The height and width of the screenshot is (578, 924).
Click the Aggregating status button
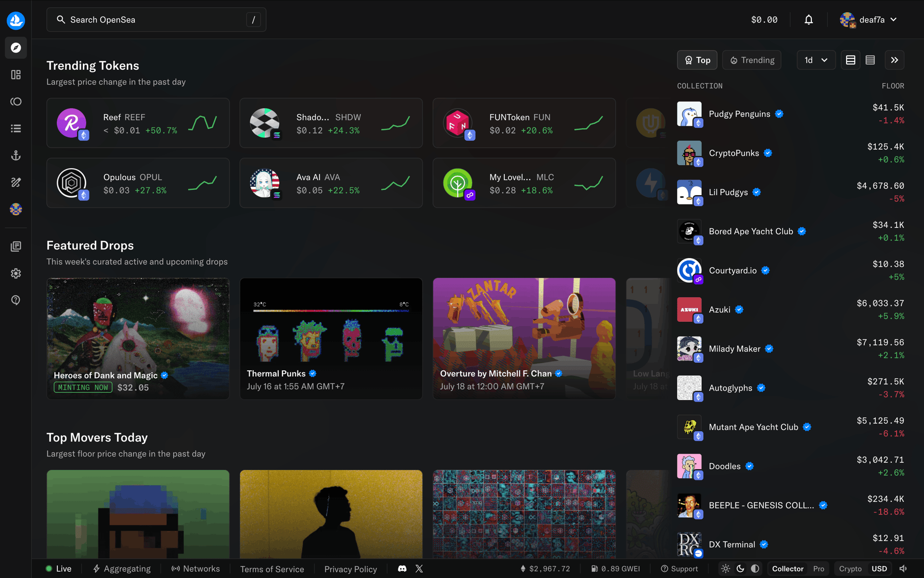point(122,569)
